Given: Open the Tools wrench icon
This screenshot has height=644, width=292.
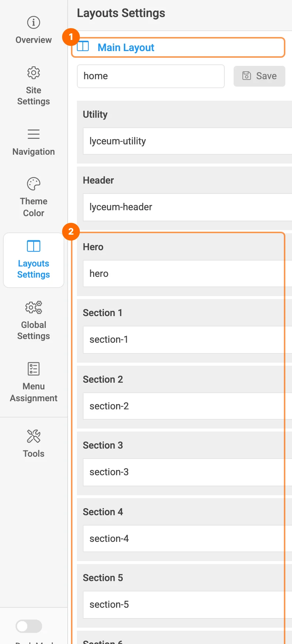Looking at the screenshot, I should coord(34,436).
